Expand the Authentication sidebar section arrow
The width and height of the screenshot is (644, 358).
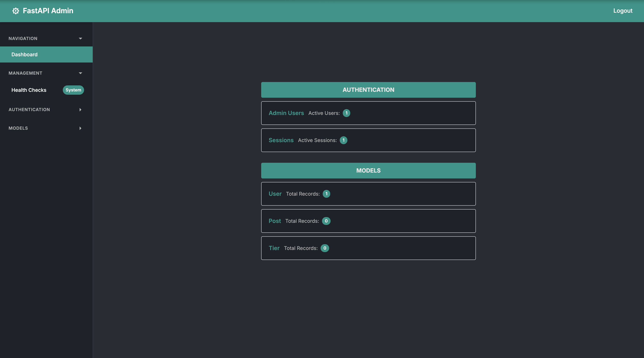tap(80, 110)
